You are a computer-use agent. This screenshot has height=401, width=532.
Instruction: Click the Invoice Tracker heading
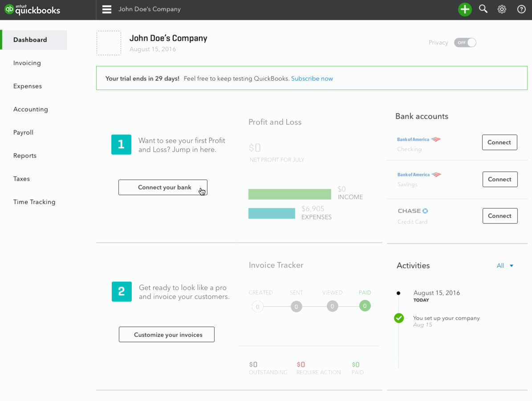point(276,265)
